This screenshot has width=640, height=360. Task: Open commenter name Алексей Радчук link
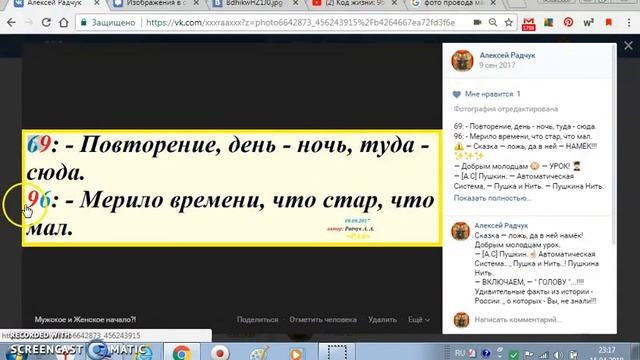(x=501, y=225)
